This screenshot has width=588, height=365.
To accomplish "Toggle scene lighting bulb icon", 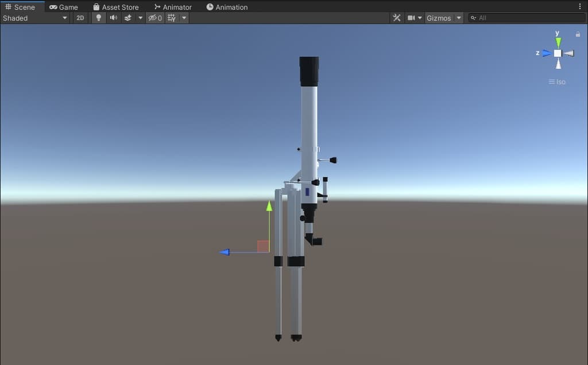I will [99, 18].
